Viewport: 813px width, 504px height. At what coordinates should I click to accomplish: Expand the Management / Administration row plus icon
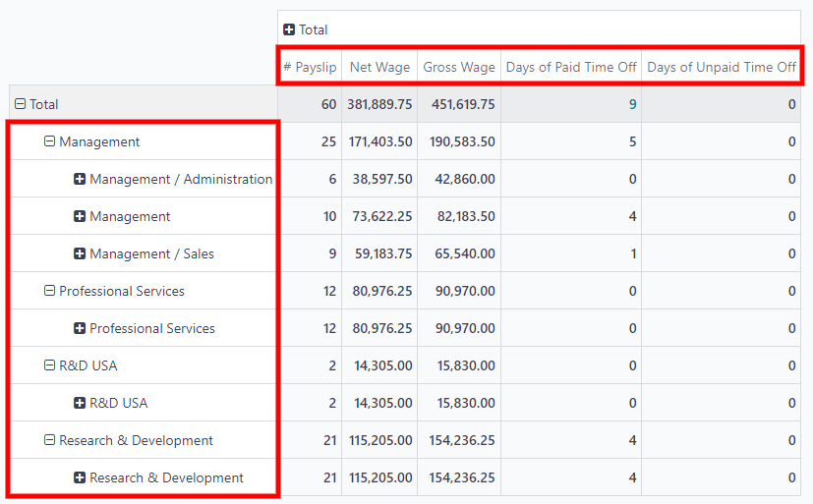[80, 179]
